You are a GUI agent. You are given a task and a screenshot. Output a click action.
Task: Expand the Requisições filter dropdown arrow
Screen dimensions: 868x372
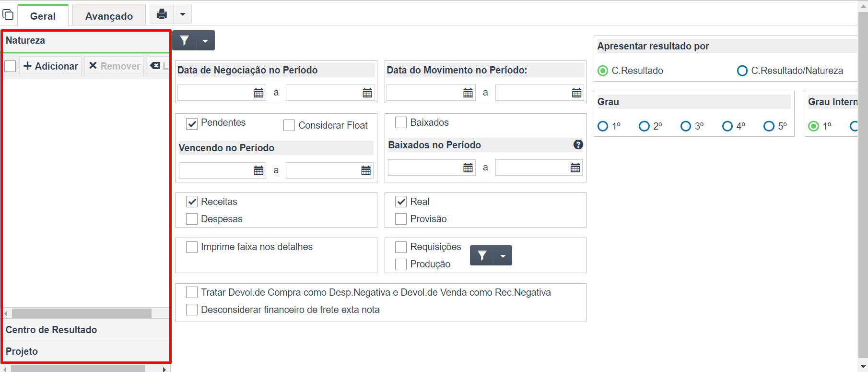pyautogui.click(x=503, y=255)
